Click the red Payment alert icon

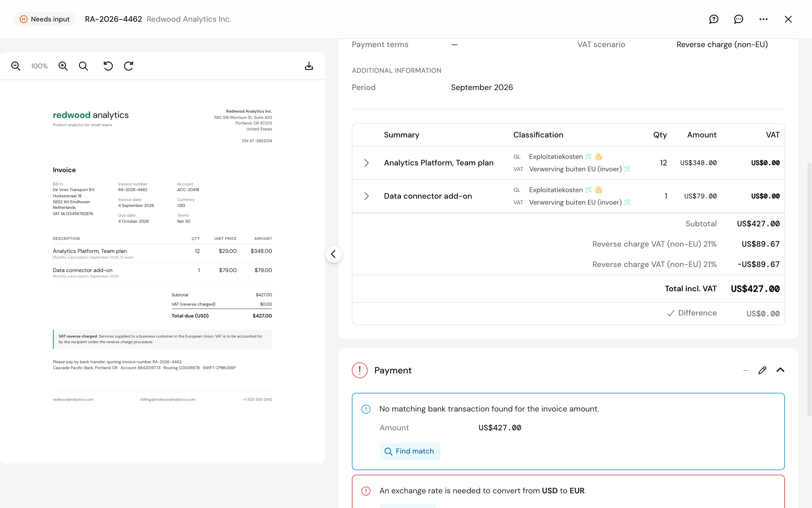[360, 370]
